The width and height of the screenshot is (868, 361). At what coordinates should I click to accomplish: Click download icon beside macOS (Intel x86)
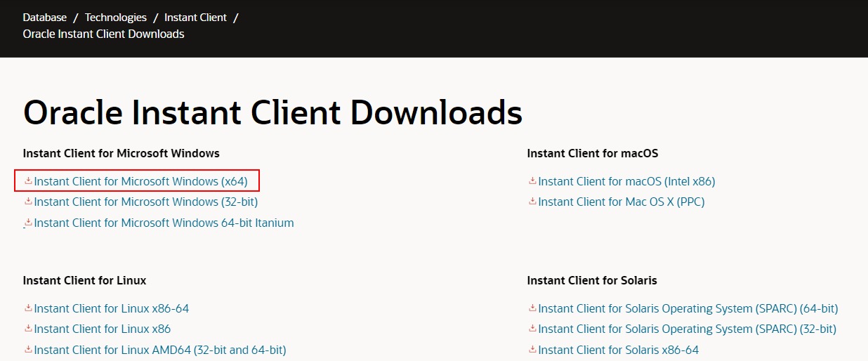click(x=532, y=181)
